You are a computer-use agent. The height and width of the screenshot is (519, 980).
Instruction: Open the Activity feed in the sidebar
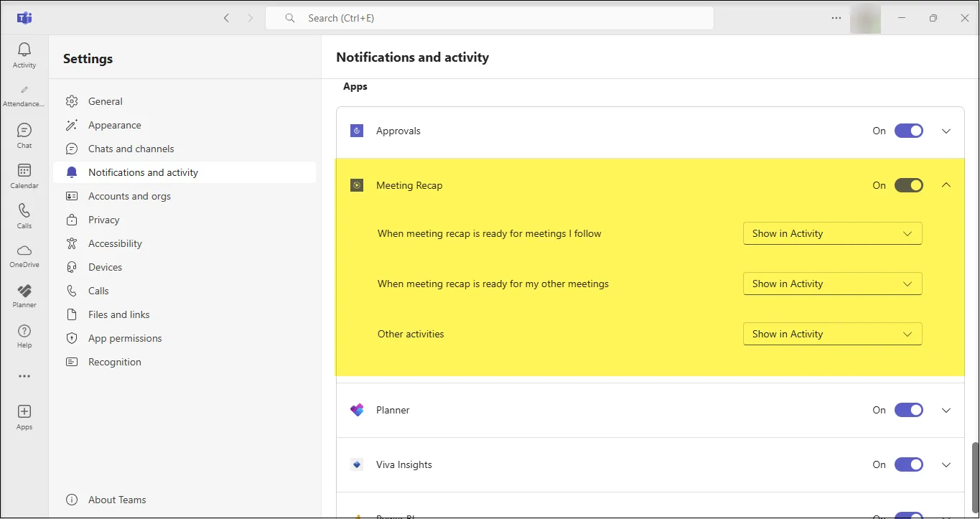pos(24,55)
